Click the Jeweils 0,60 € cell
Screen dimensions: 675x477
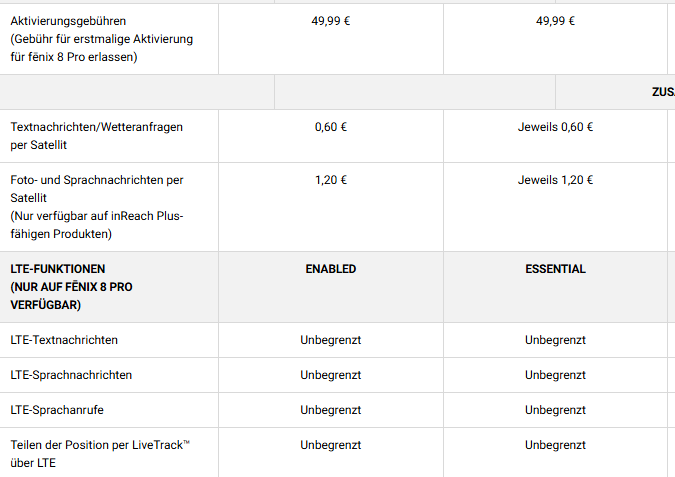pyautogui.click(x=555, y=127)
